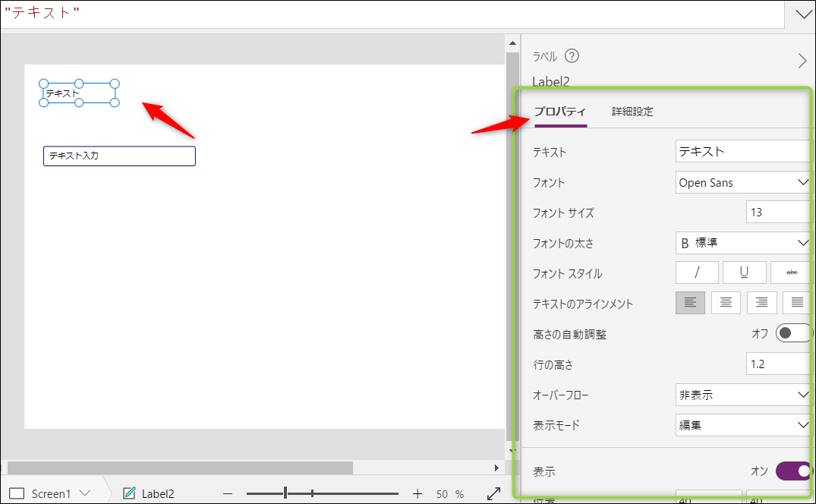Image resolution: width=816 pixels, height=504 pixels.
Task: Select the テキスト label on the canvas
Action: tap(79, 93)
